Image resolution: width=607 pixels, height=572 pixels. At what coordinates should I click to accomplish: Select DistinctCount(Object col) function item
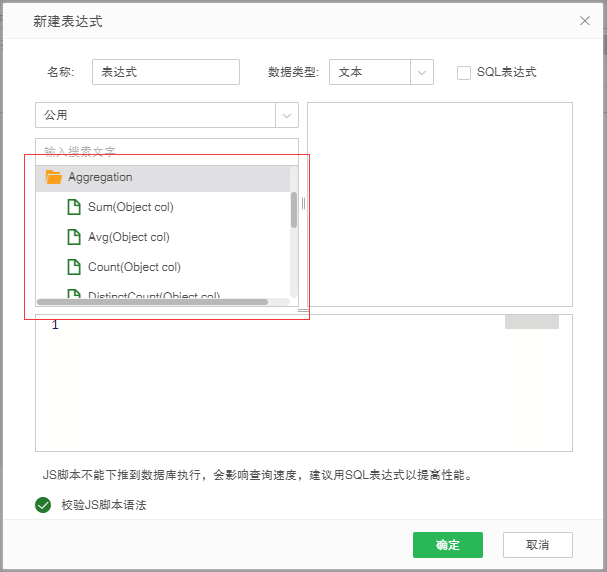point(153,295)
